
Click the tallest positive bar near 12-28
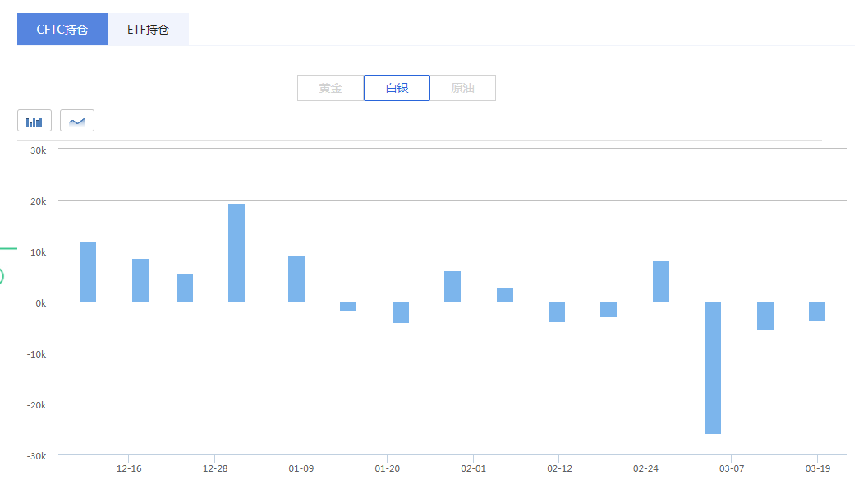coord(237,253)
